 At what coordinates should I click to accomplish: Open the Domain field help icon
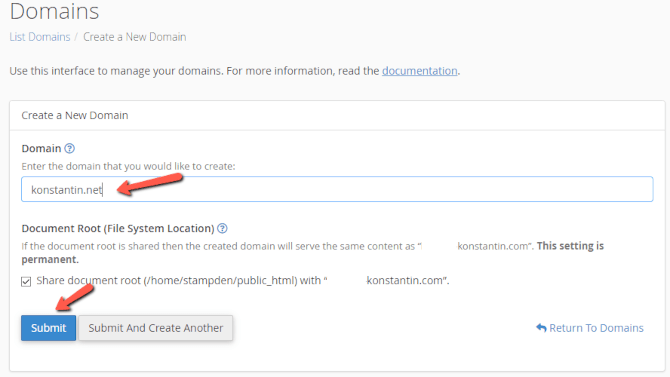coord(69,148)
